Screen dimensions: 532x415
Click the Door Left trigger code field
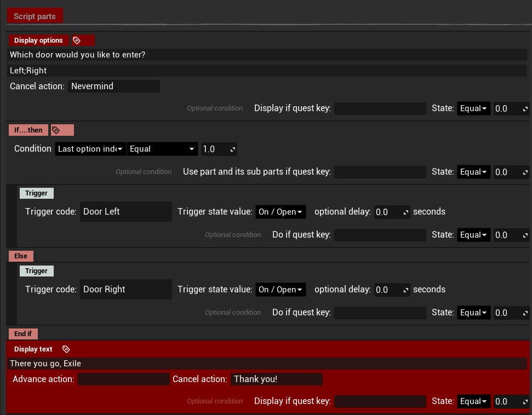(x=125, y=211)
